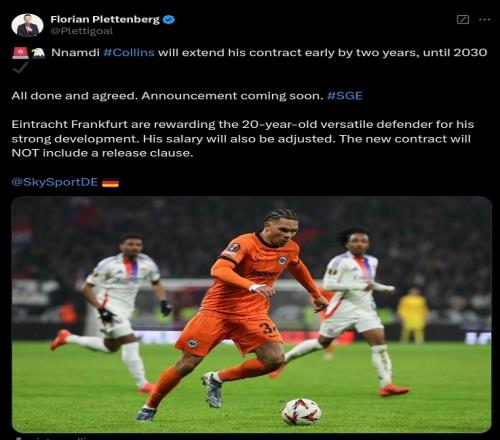Screen dimensions: 500x440
Task: Open Florian Plettenberg's profile avatar
Action: 27,25
